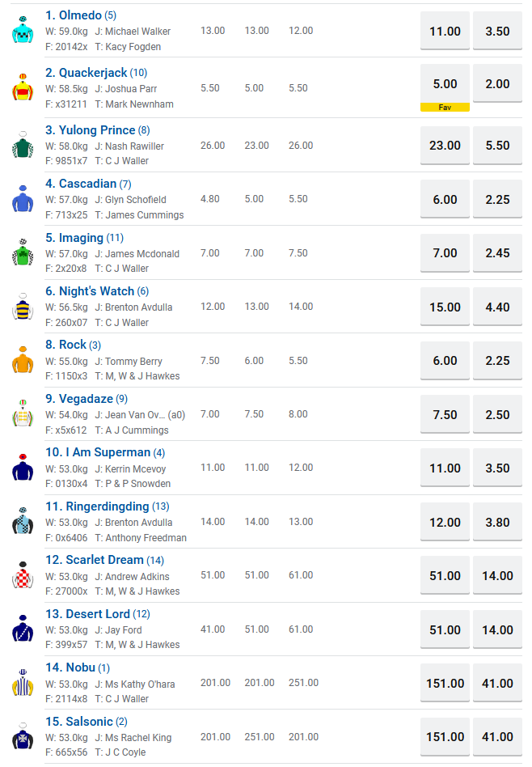Select Salsonic place odds 41.00
This screenshot has width=532, height=767.
[497, 737]
